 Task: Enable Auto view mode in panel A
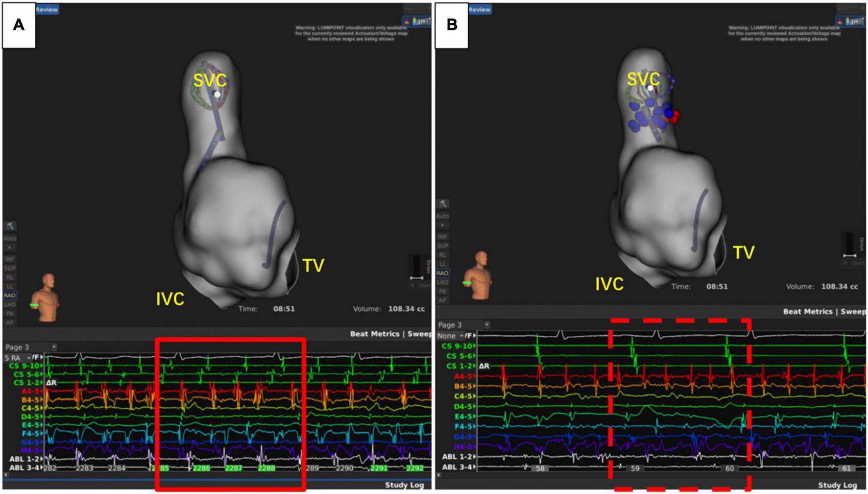click(9, 238)
